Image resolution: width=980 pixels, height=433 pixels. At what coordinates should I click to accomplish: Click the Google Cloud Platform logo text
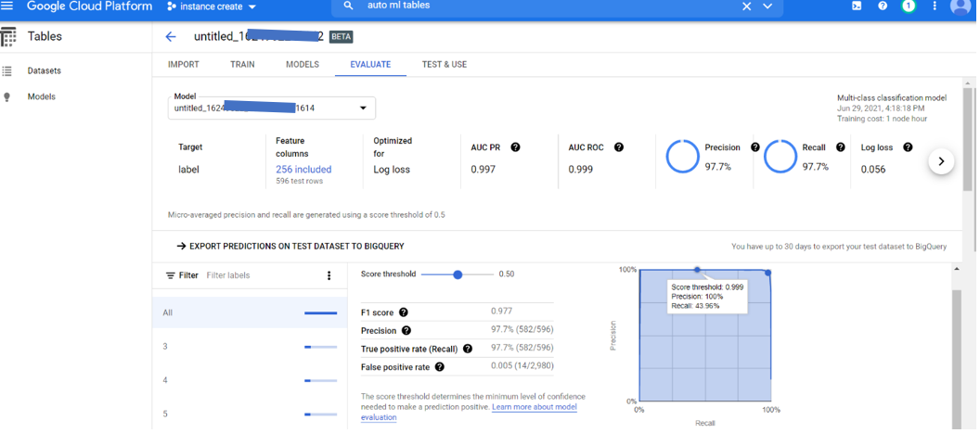pyautogui.click(x=89, y=6)
